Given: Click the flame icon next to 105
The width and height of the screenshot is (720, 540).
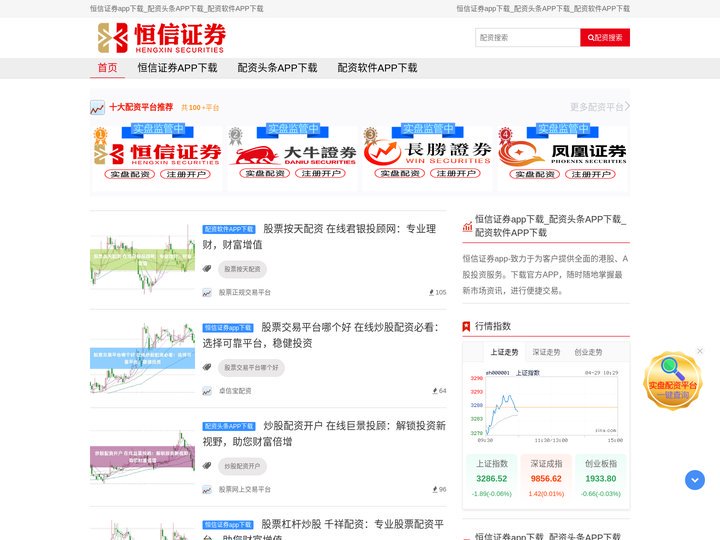Looking at the screenshot, I should [432, 292].
